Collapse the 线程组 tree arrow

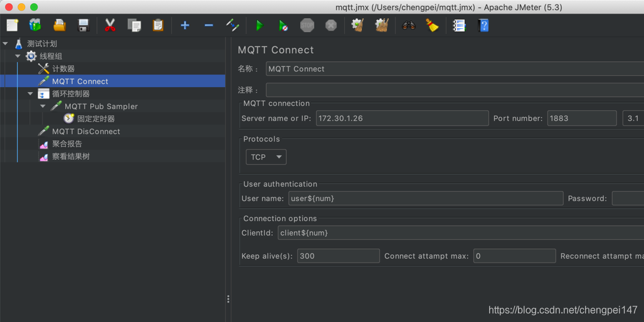[x=18, y=56]
